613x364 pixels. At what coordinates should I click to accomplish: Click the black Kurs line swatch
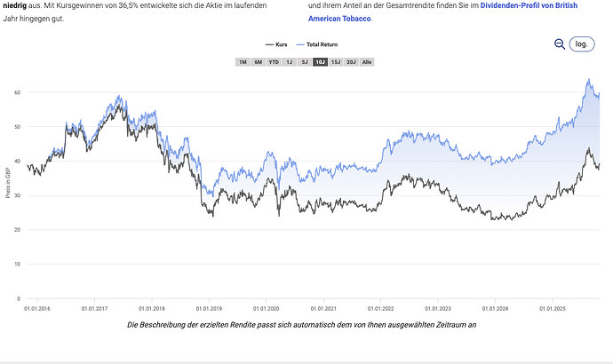(x=270, y=44)
